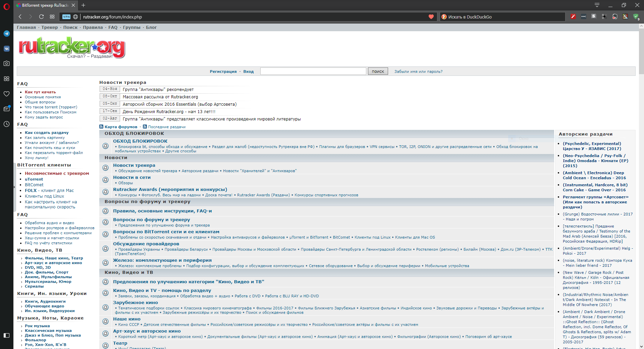644x349 pixels.
Task: Click the Регистрация link
Action: click(x=223, y=71)
